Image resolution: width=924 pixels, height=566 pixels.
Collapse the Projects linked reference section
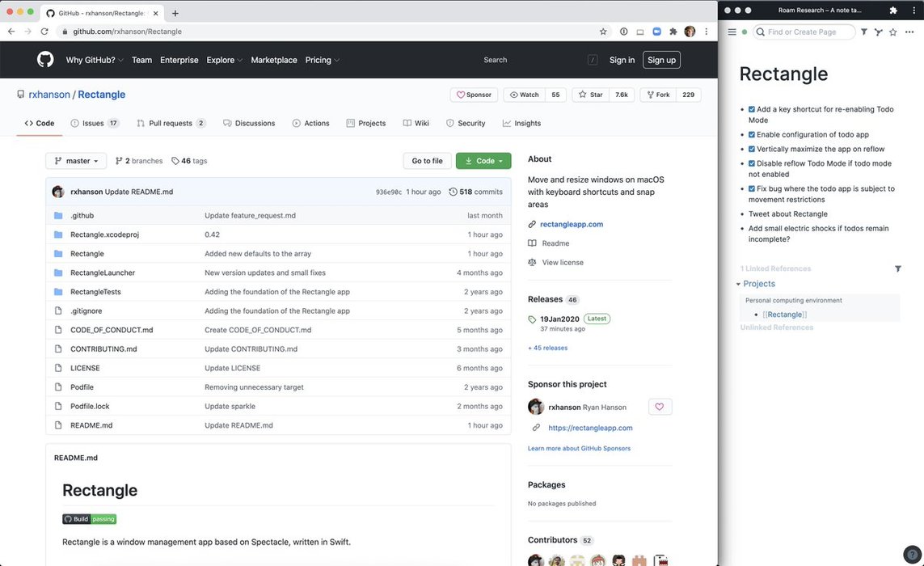coord(738,284)
